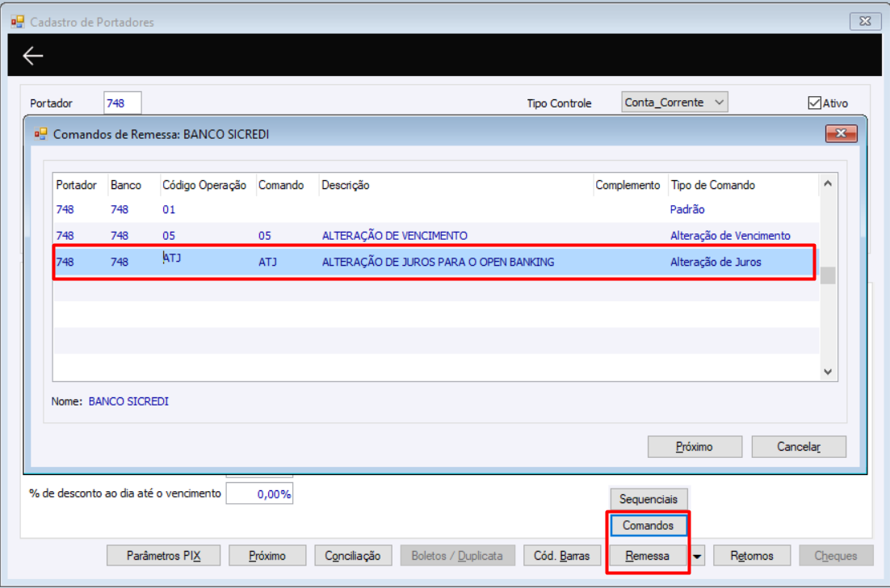Screen dimensions: 890x588
Task: Click the Próximo button in the dialog
Action: [695, 447]
